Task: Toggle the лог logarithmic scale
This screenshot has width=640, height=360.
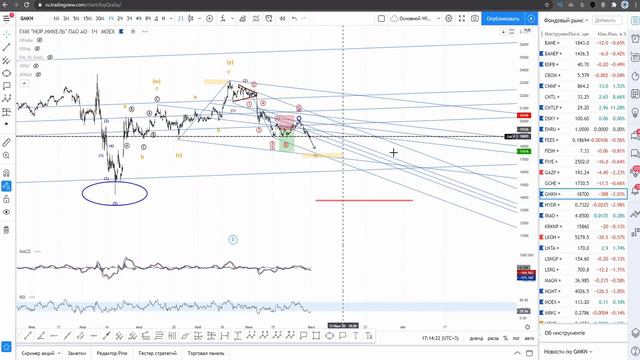Action: [516, 338]
